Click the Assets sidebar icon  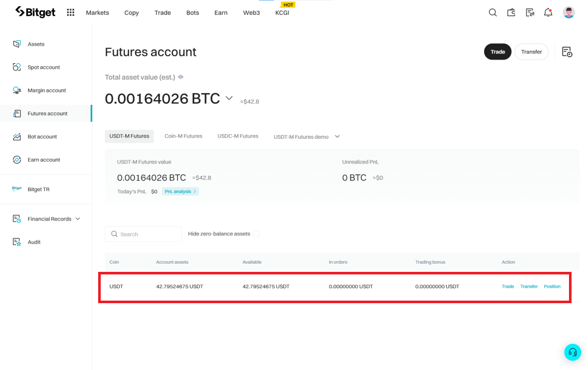click(17, 44)
